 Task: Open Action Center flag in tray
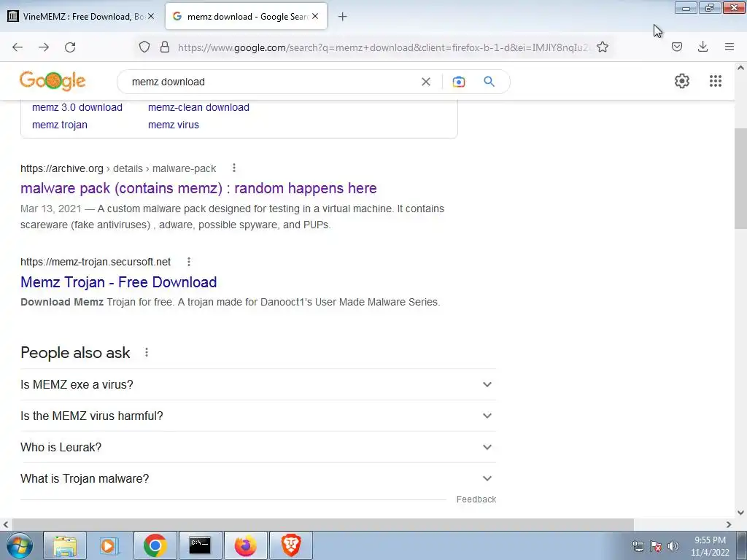[x=656, y=546]
